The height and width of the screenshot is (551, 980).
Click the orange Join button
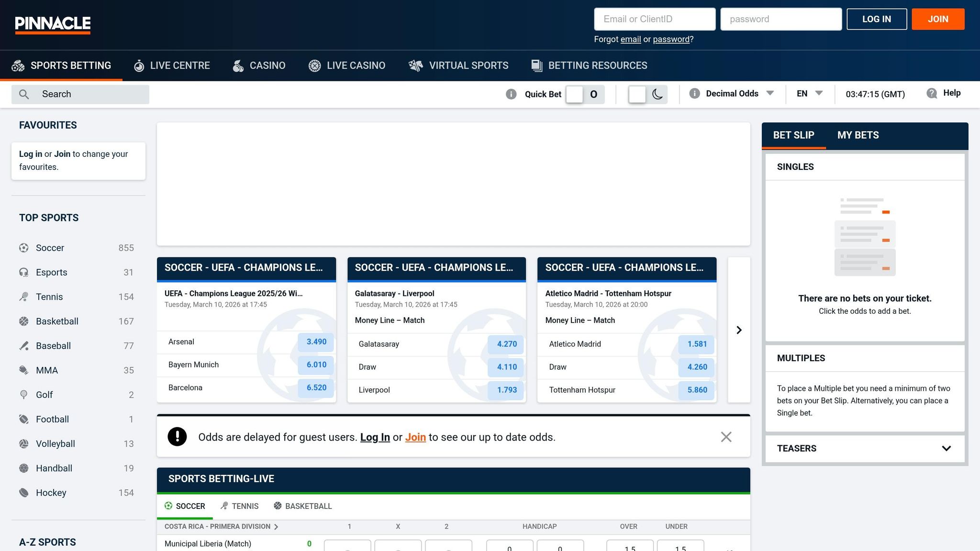pos(937,19)
